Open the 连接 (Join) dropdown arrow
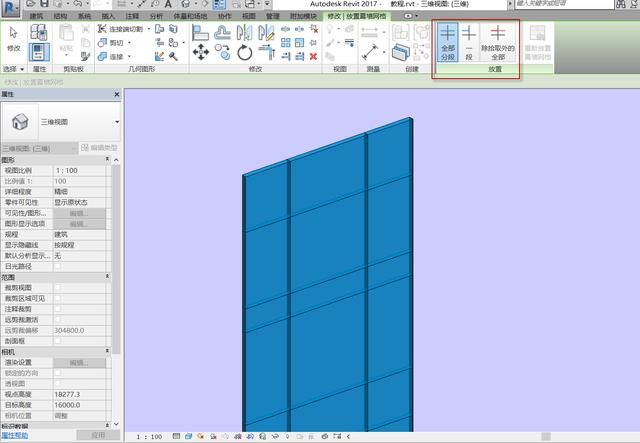The width and height of the screenshot is (640, 443). coord(130,56)
